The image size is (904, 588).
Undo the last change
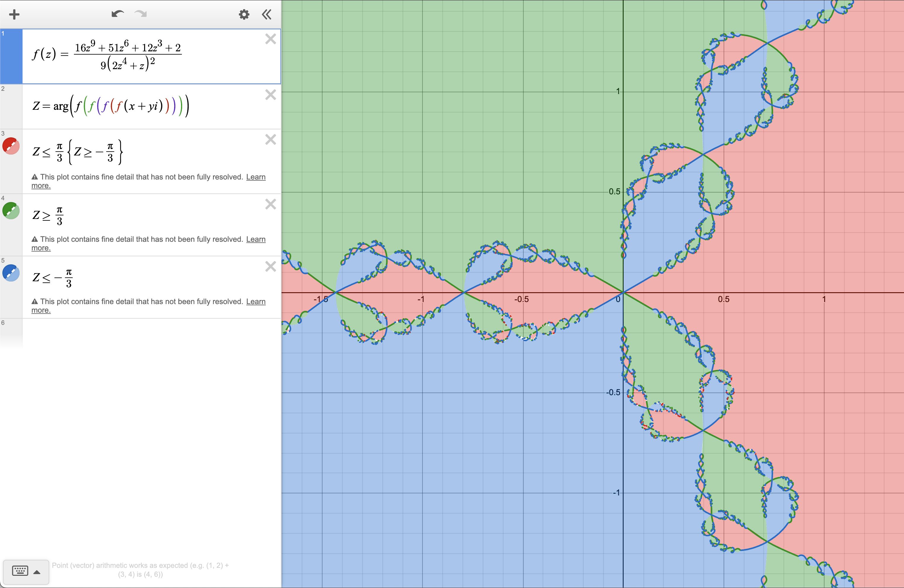118,14
